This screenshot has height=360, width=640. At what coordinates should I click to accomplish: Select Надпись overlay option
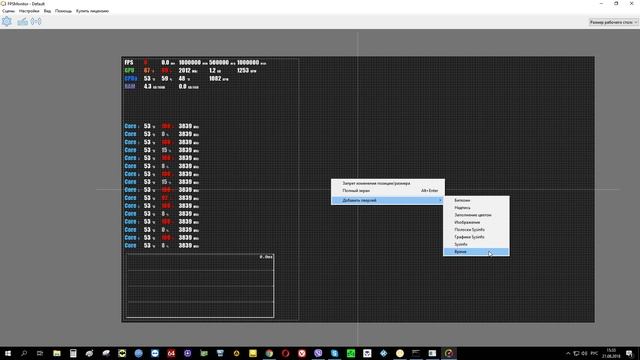[476, 208]
